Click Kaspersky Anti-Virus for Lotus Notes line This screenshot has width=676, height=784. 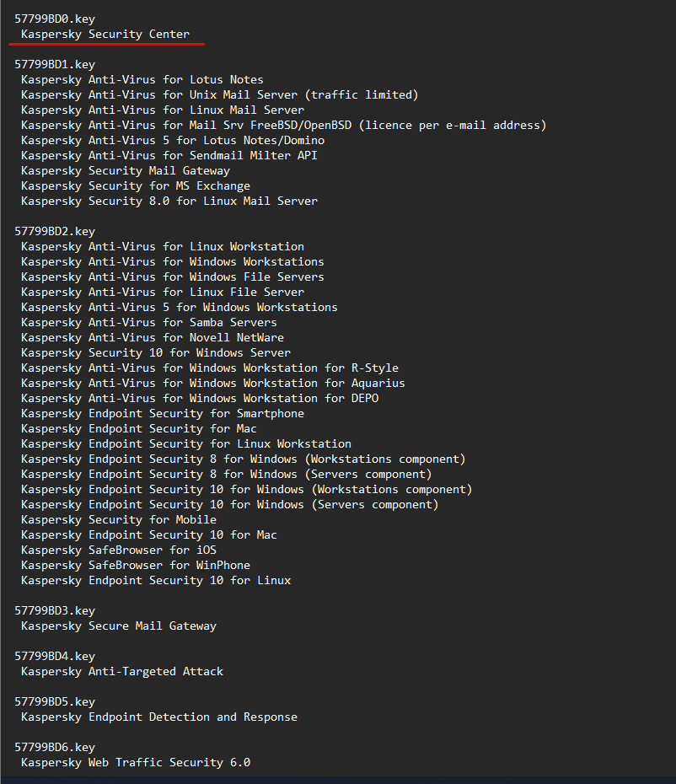pos(142,79)
